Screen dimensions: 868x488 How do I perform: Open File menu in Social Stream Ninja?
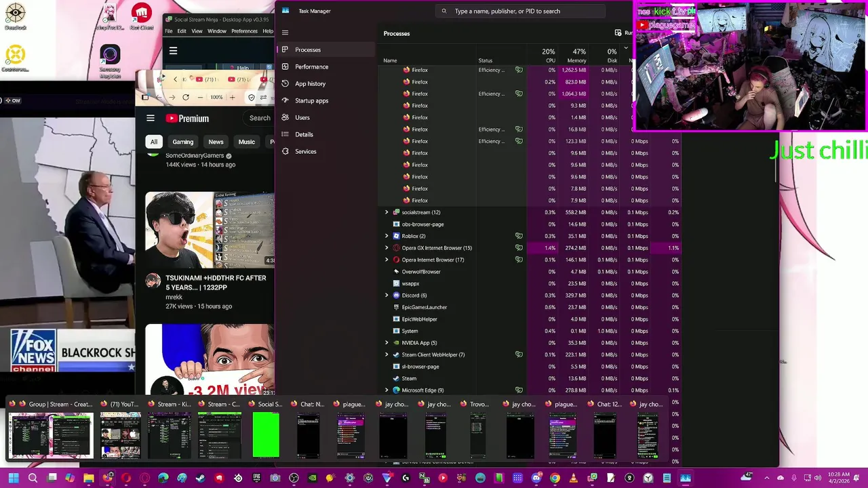click(x=169, y=31)
